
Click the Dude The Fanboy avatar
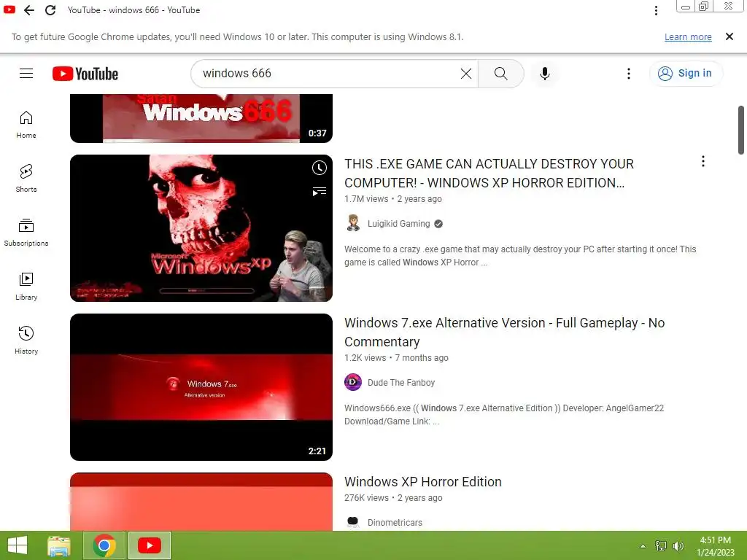tap(353, 382)
